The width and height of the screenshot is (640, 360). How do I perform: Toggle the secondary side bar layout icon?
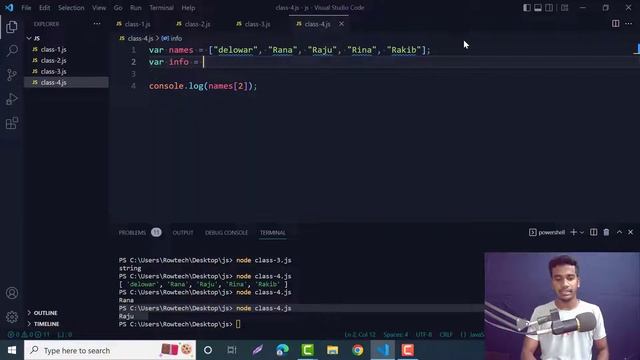[549, 8]
